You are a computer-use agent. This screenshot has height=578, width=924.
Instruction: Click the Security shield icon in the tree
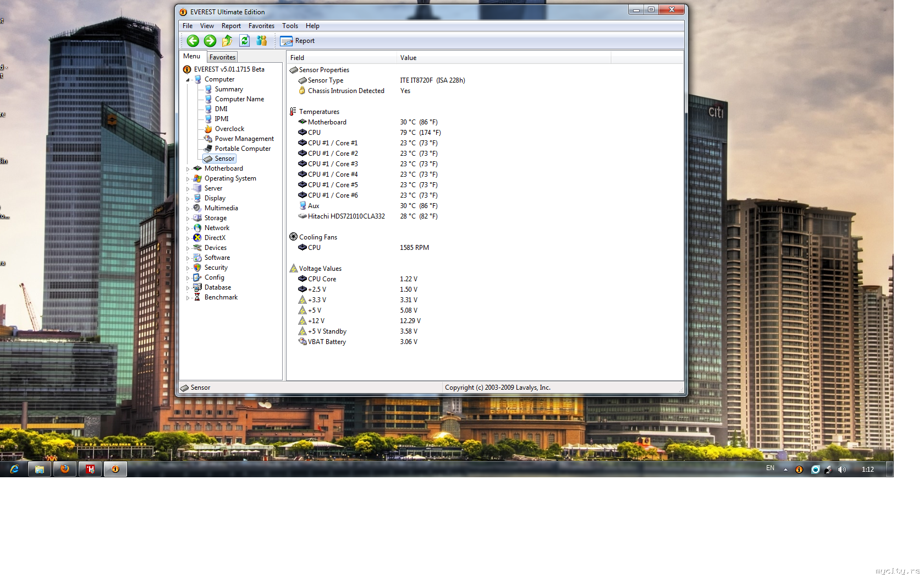coord(197,268)
